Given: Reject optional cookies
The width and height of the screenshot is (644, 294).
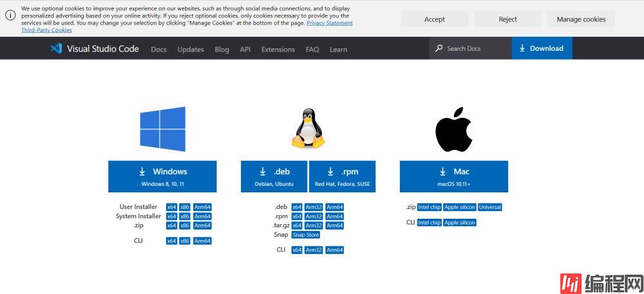Looking at the screenshot, I should click(507, 19).
